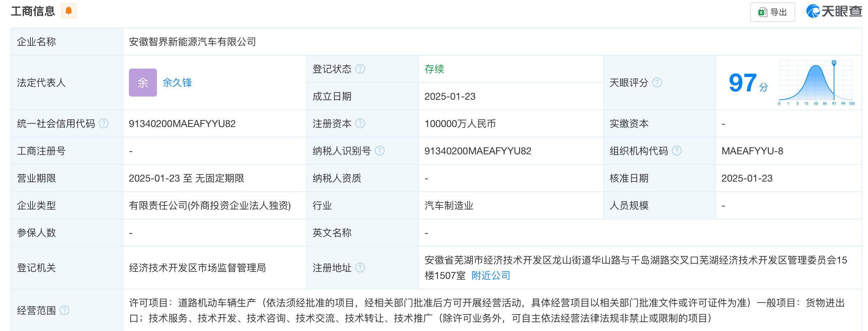Click the business scope description text
868x331 pixels.
pos(487,310)
